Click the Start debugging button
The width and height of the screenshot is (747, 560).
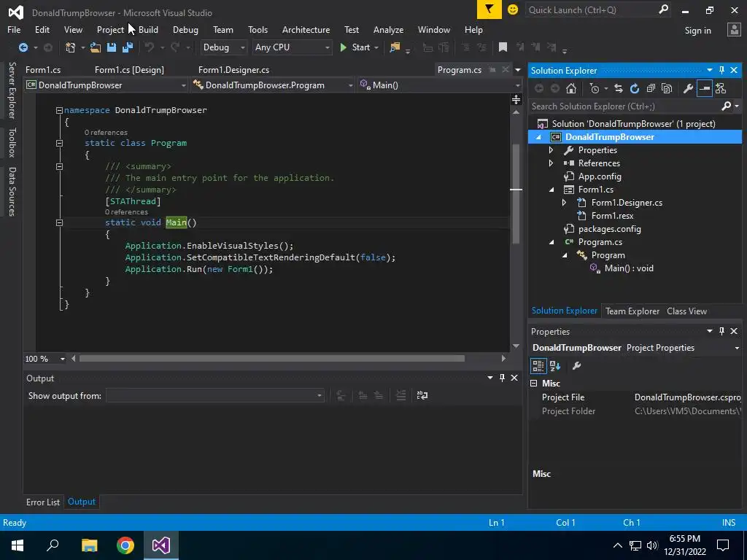[x=355, y=47]
